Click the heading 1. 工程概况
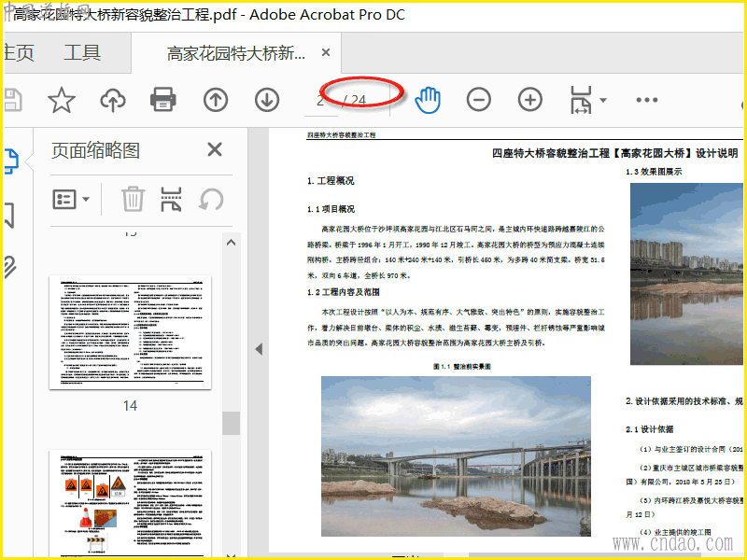This screenshot has width=747, height=560. pos(331,181)
